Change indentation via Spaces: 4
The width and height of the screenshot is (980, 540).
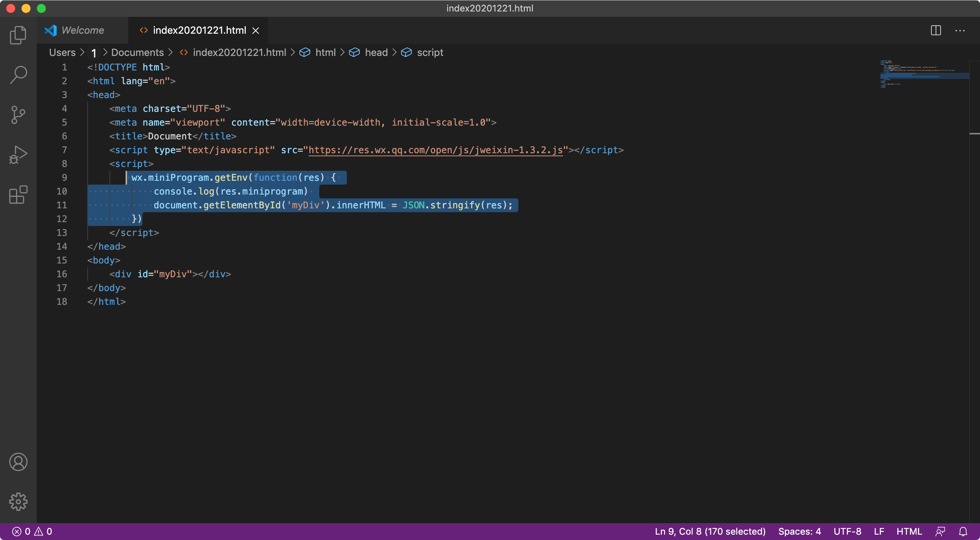pyautogui.click(x=799, y=532)
